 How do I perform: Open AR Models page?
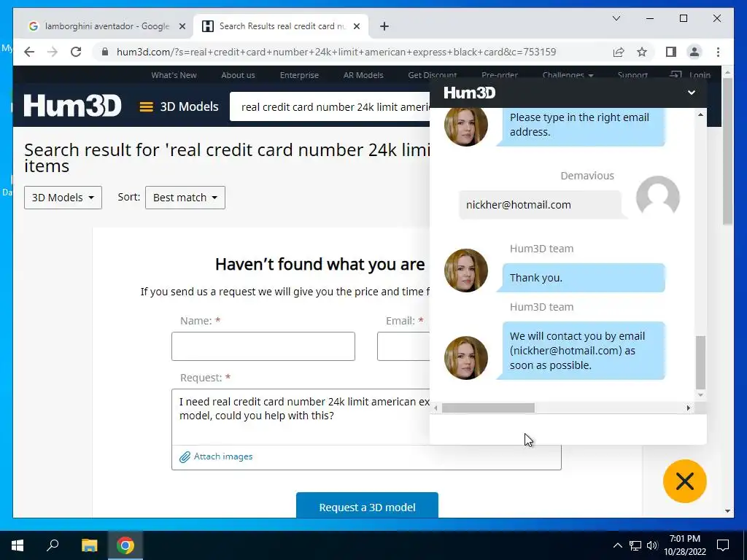coord(363,75)
